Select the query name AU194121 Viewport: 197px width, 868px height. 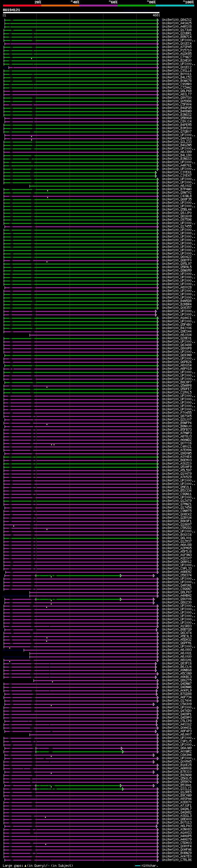11,10
